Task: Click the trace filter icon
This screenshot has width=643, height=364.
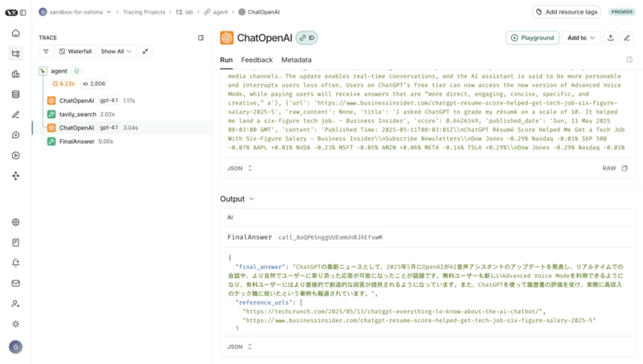Action: pos(46,51)
